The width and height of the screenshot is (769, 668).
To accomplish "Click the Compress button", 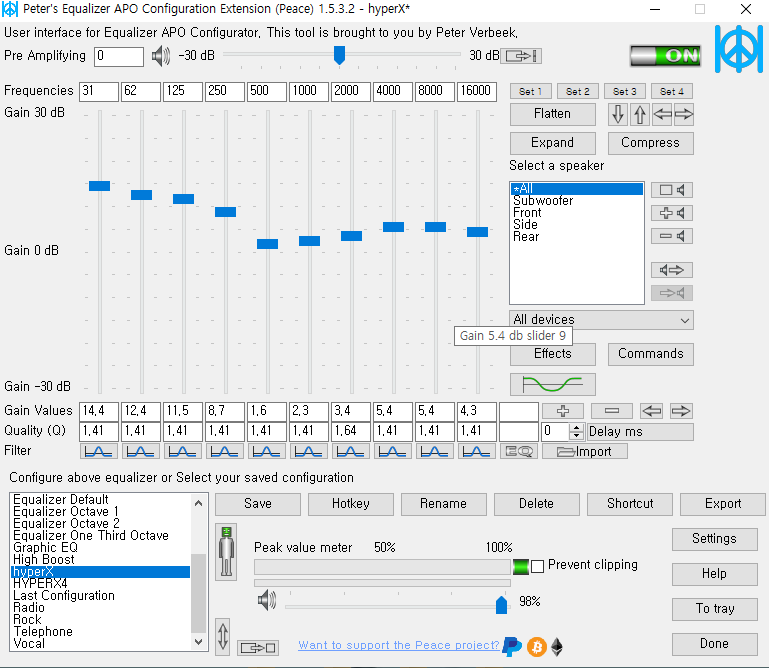I will pyautogui.click(x=650, y=143).
